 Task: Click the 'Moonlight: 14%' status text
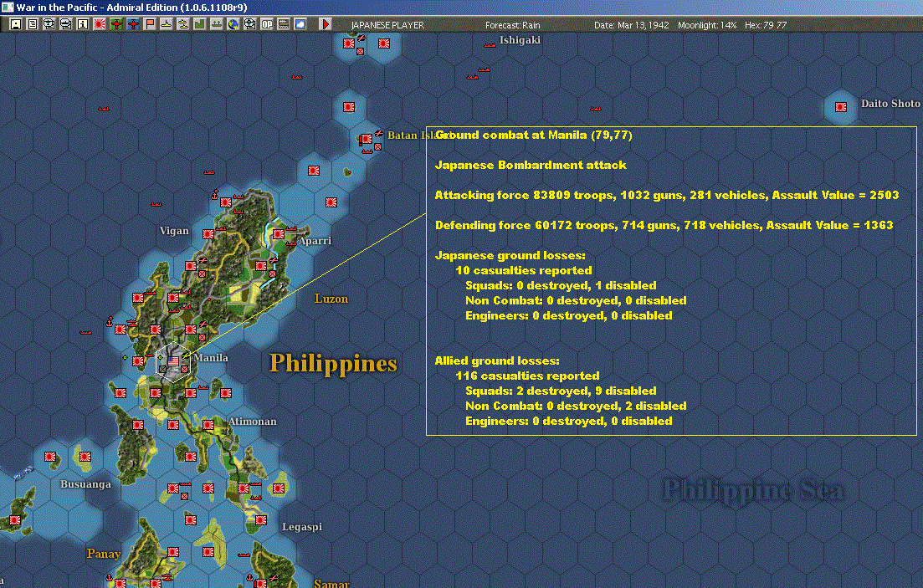(x=707, y=25)
